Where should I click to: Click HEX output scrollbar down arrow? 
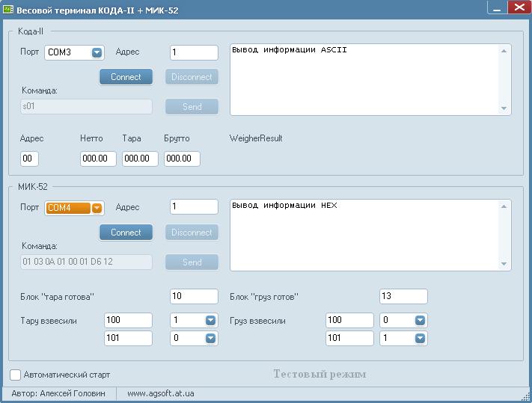(x=504, y=264)
